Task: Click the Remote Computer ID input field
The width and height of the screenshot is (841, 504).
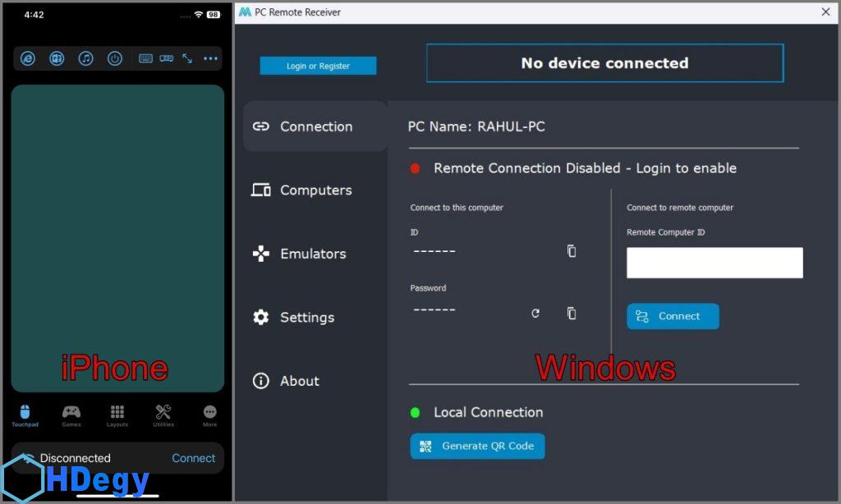Action: pyautogui.click(x=715, y=263)
